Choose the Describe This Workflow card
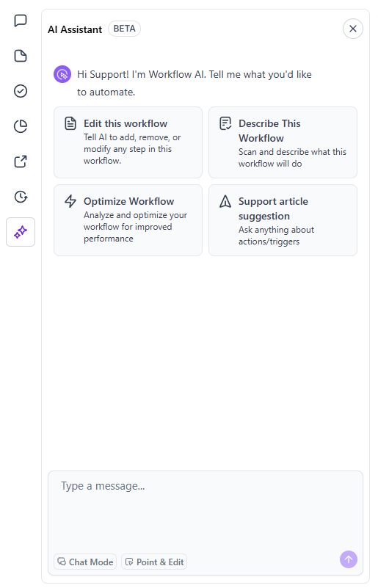 coord(283,142)
